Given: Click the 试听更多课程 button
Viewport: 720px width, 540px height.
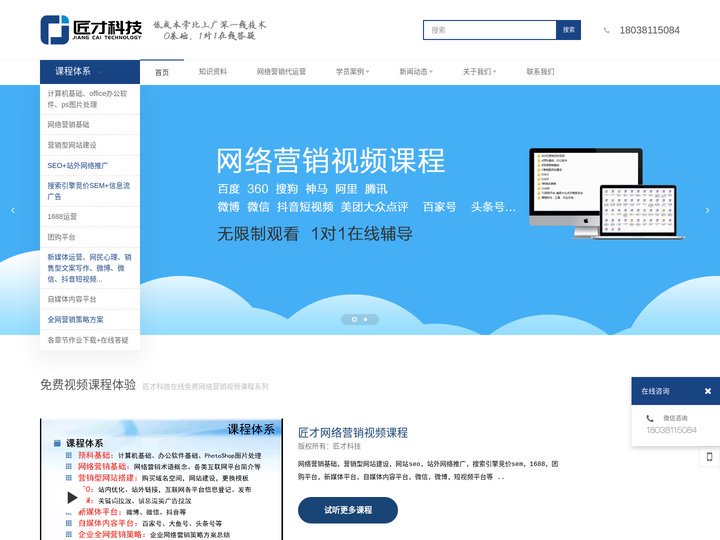Looking at the screenshot, I should tap(348, 510).
